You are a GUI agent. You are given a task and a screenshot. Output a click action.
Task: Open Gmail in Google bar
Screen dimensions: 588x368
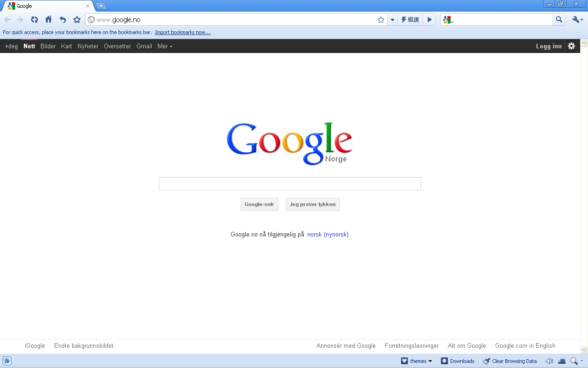144,46
